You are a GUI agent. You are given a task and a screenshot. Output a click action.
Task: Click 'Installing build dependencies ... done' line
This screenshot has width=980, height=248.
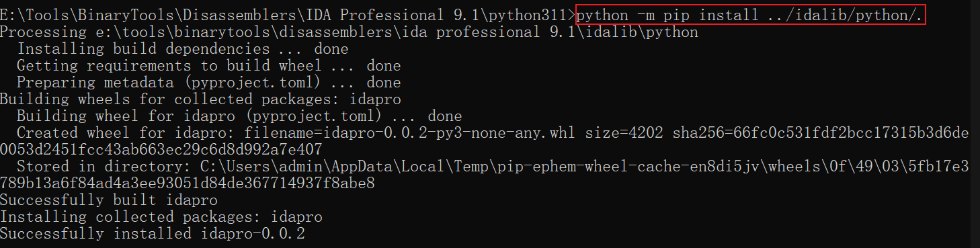coord(183,48)
